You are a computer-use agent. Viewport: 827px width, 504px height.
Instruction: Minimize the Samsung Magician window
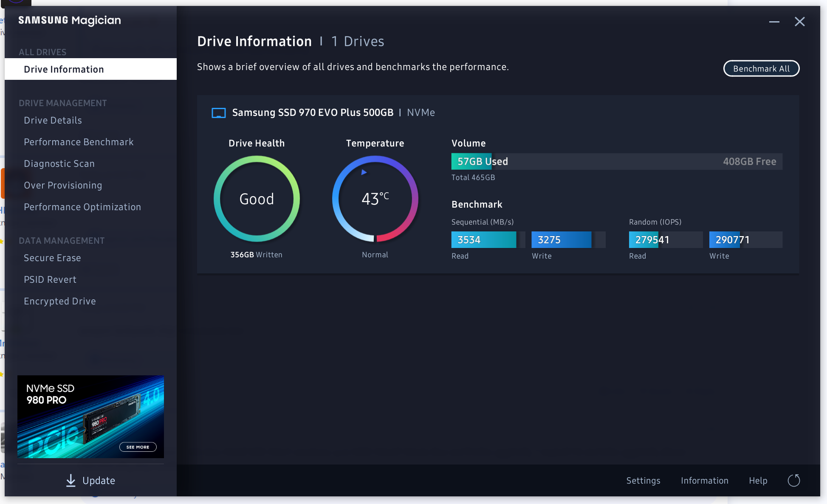coord(774,22)
